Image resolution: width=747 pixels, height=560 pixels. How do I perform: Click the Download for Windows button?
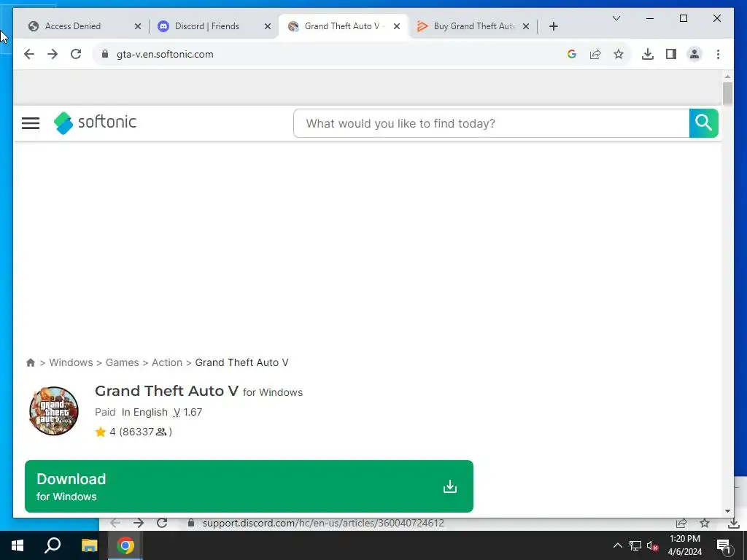point(249,486)
